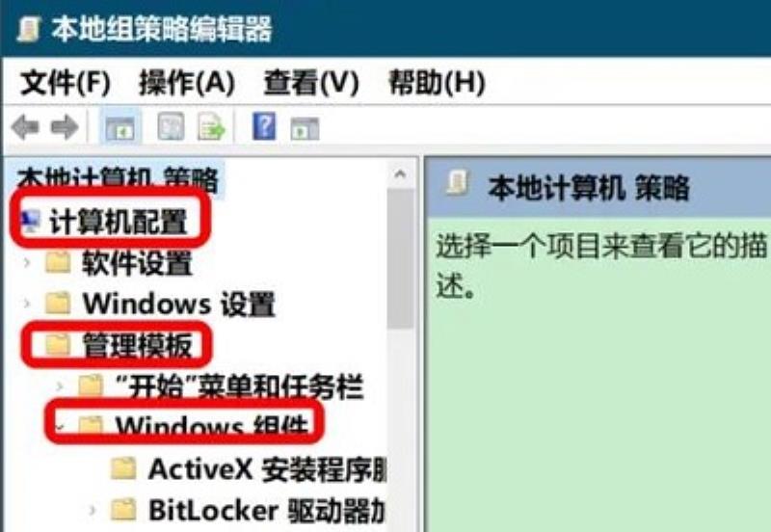Viewport: 771px width, 532px height.
Task: Open the 查看(V) menu
Action: tap(311, 82)
